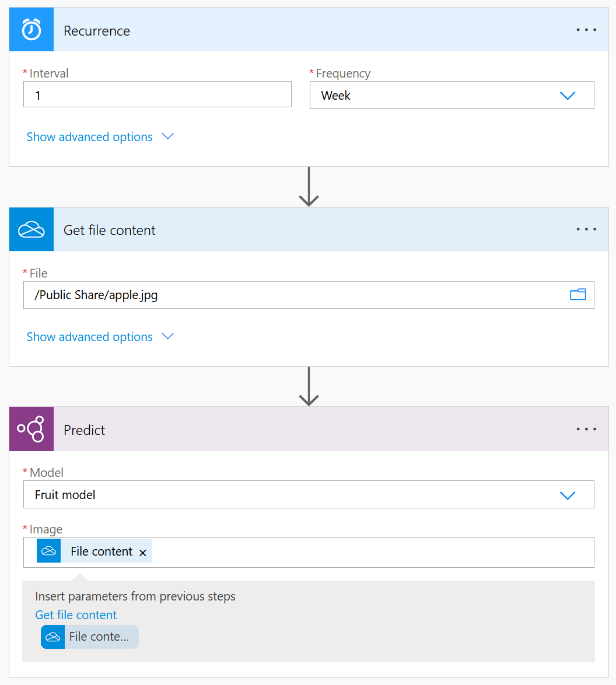Image resolution: width=616 pixels, height=685 pixels.
Task: Click the File path field with apple.jpg
Action: 309,295
